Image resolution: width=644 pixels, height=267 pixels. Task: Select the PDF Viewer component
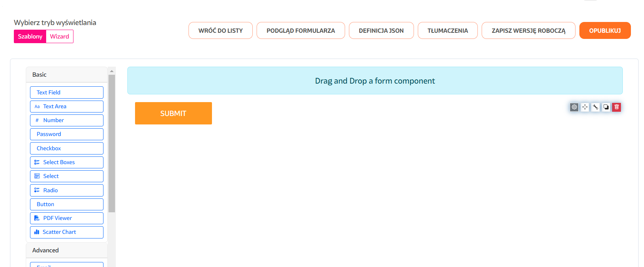pos(67,218)
